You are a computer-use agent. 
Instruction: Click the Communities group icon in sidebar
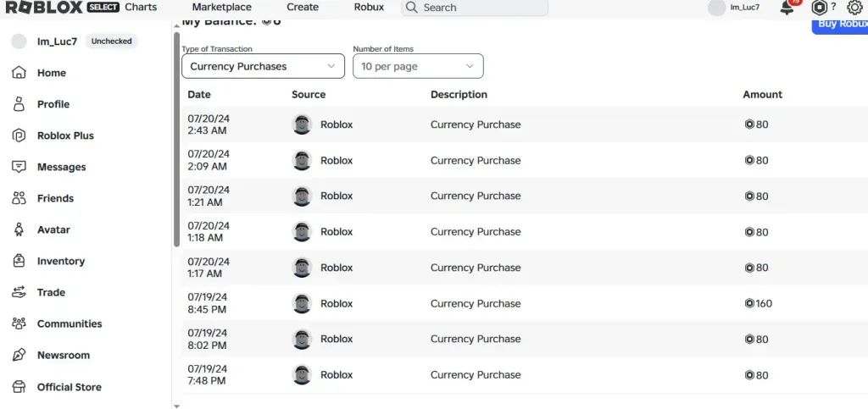click(x=19, y=323)
